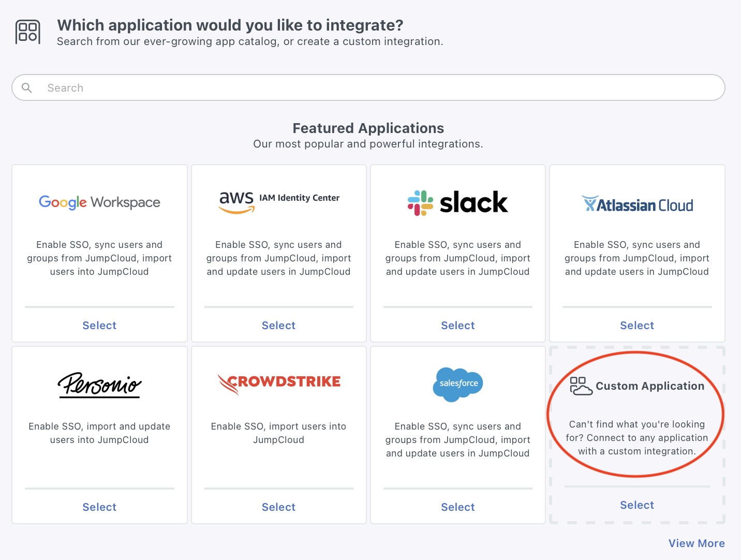Click the Google Workspace logo
The height and width of the screenshot is (560, 741).
point(99,202)
